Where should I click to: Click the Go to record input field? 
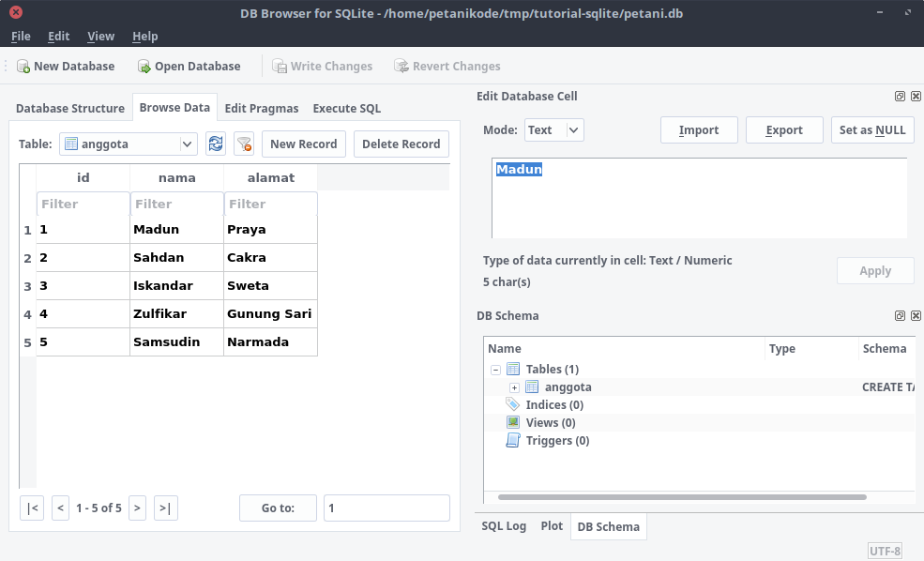click(x=386, y=508)
